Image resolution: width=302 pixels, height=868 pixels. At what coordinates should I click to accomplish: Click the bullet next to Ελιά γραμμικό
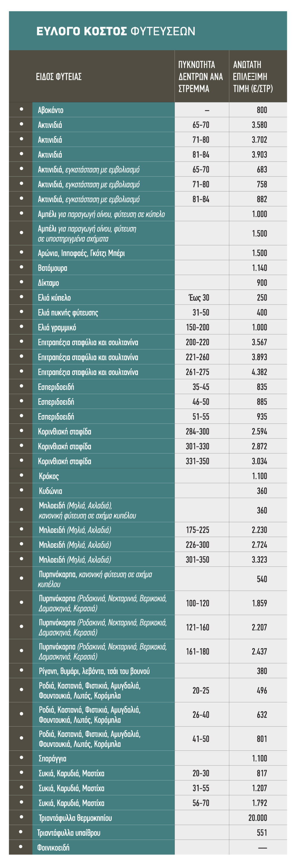pos(21,326)
